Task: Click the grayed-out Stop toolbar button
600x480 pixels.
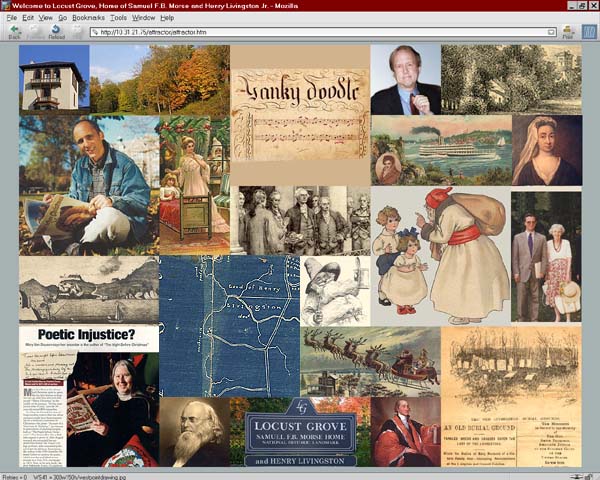Action: click(77, 32)
